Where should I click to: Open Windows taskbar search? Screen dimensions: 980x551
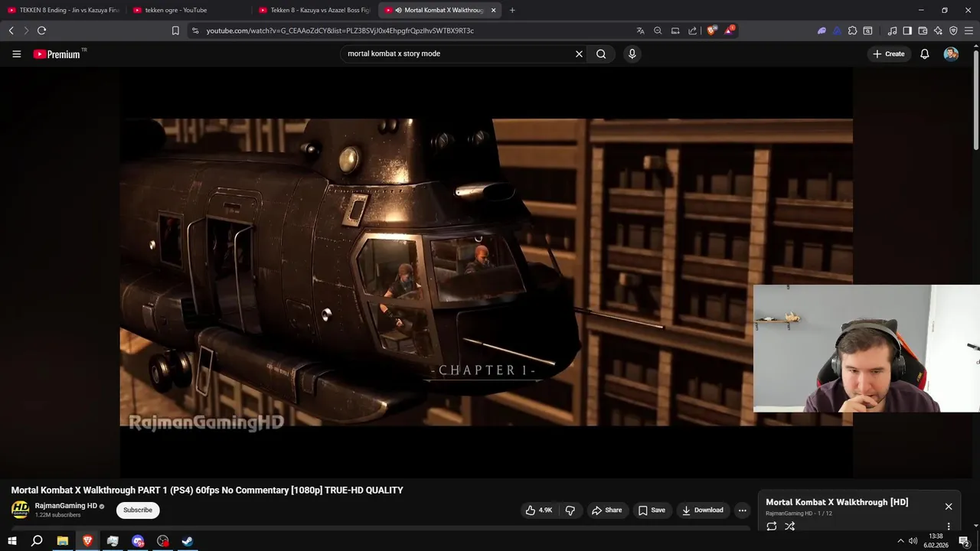pyautogui.click(x=37, y=541)
